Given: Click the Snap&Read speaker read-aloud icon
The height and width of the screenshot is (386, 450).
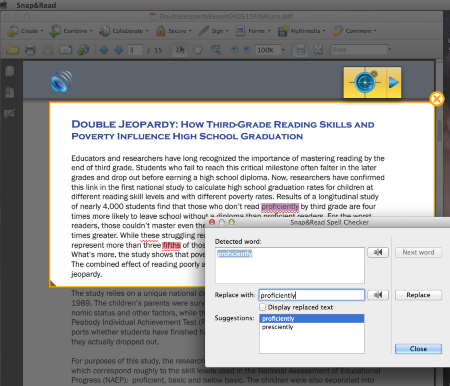Looking at the screenshot, I should click(x=62, y=81).
